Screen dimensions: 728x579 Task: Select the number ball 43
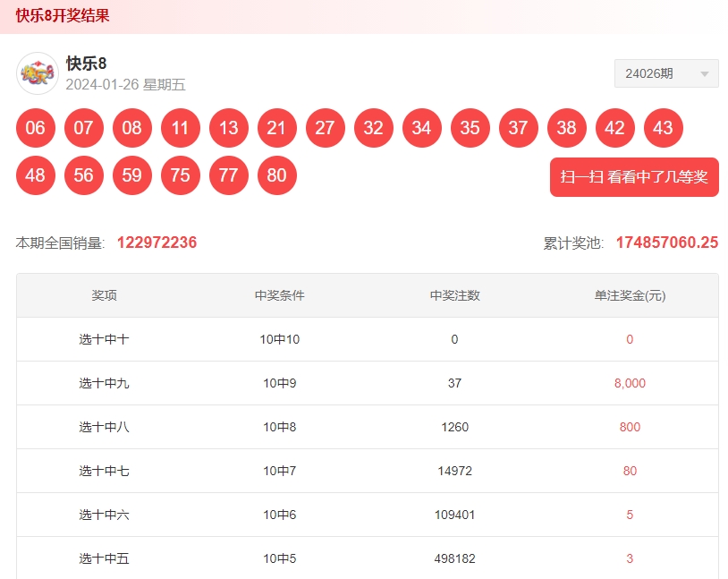tap(663, 128)
